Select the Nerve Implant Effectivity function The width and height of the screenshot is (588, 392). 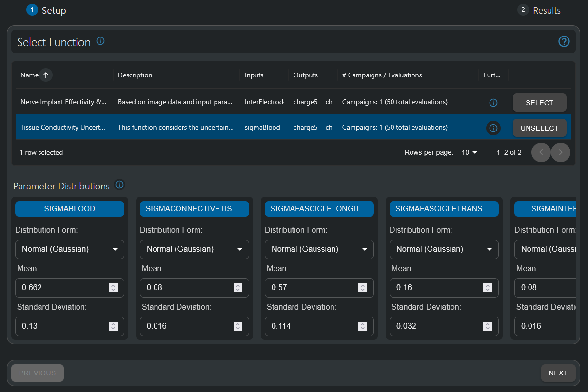539,103
